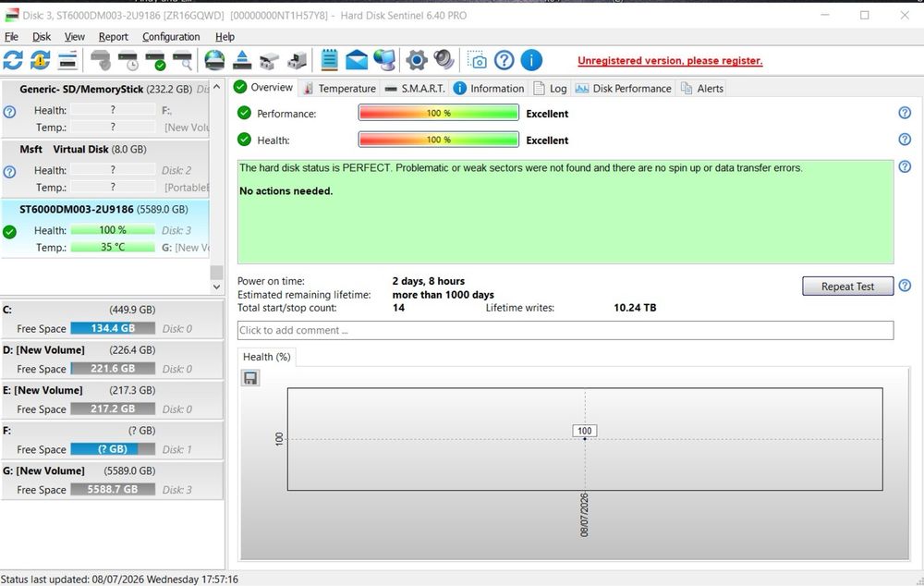
Task: Click unknown status icon of Msft Virtual Disk
Action: [x=9, y=172]
